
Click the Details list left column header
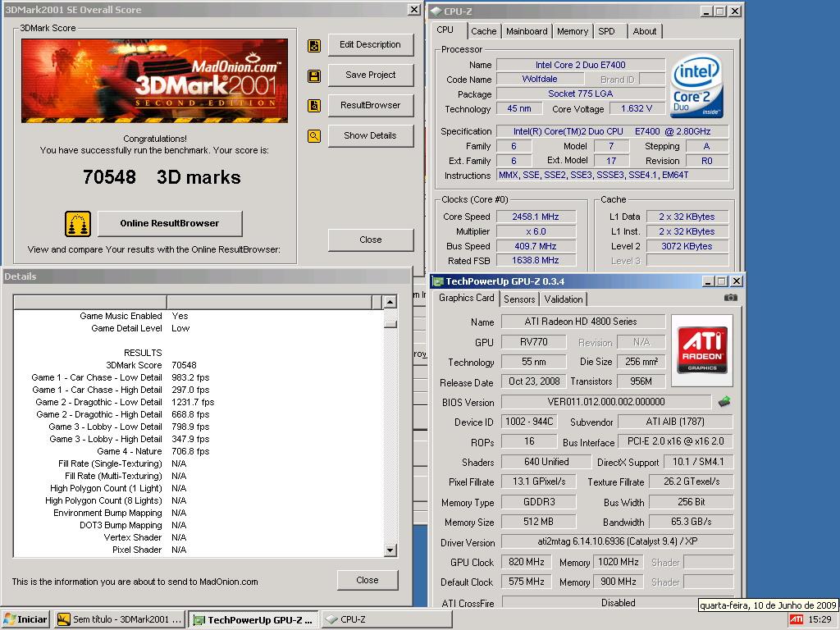point(90,302)
